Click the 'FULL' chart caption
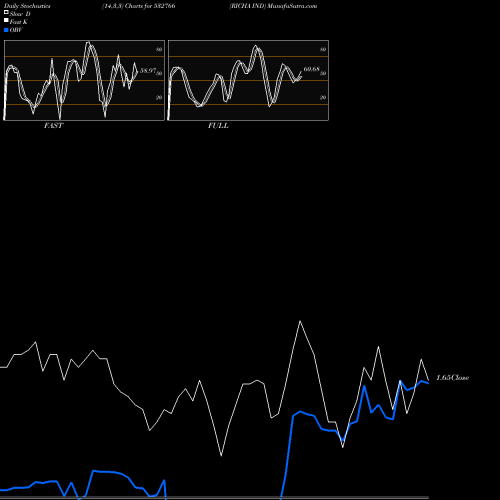500x500 pixels. (218, 126)
